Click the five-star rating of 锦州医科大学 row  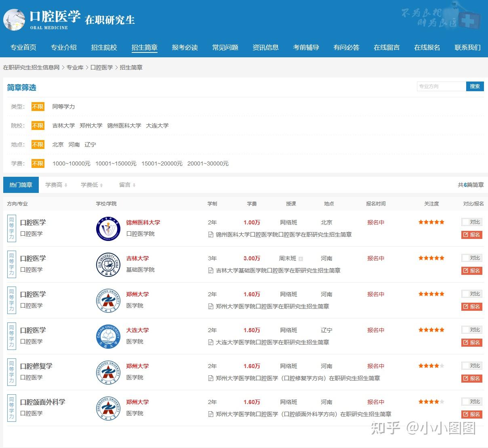click(x=431, y=222)
